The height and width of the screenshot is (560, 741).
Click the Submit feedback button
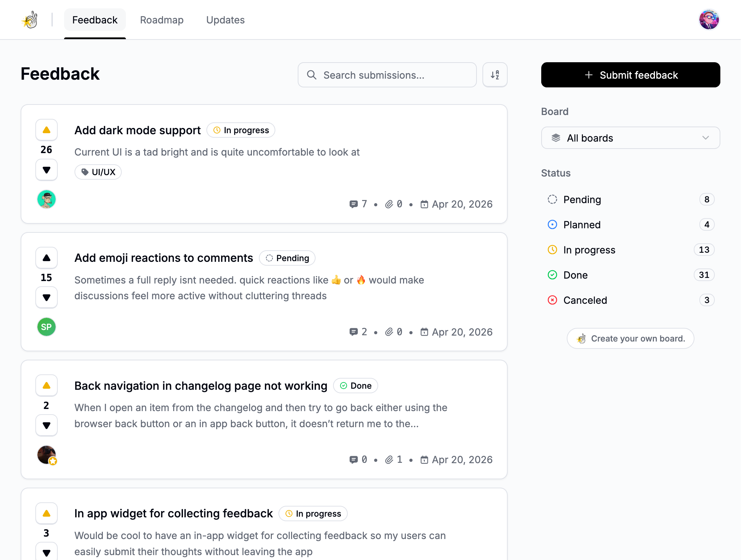(x=630, y=75)
